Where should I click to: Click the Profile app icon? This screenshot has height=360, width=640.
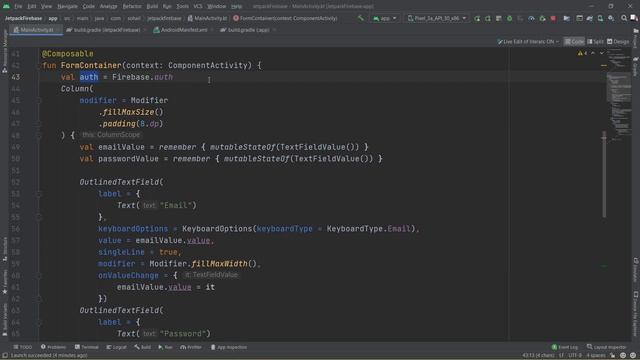(x=531, y=18)
